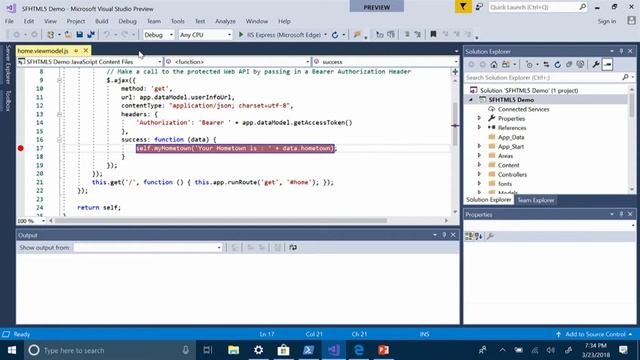
Task: Switch to the Team Explorer tab
Action: [x=536, y=200]
